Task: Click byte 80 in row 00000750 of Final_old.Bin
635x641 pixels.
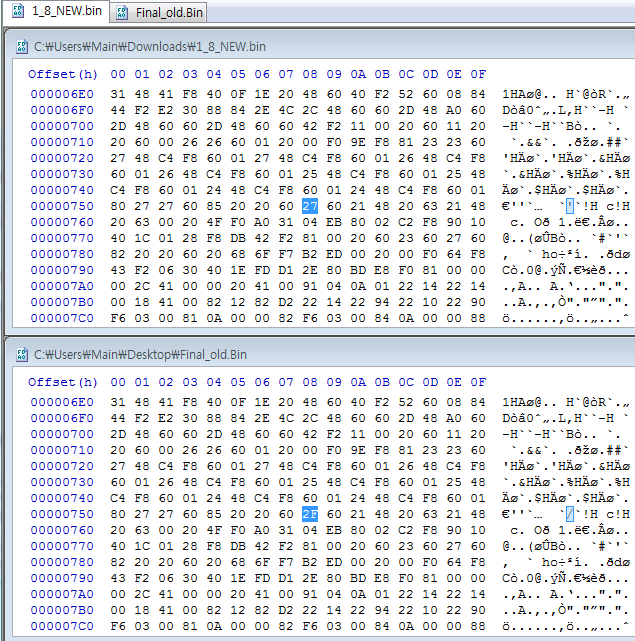Action: click(x=118, y=514)
